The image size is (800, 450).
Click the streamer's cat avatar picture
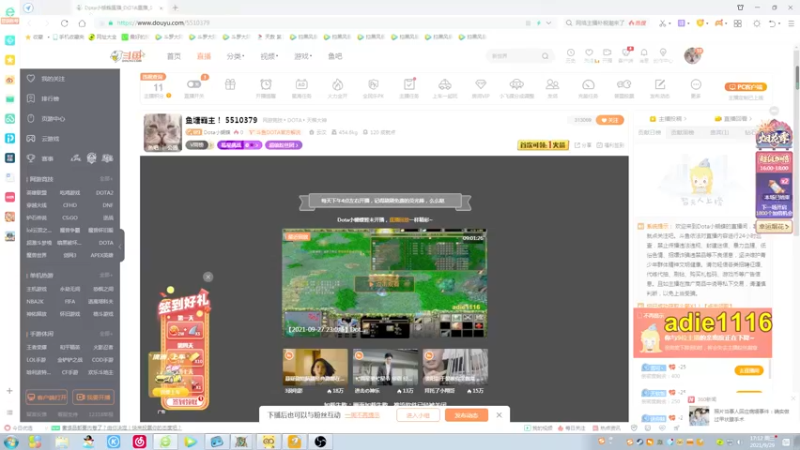[x=162, y=133]
